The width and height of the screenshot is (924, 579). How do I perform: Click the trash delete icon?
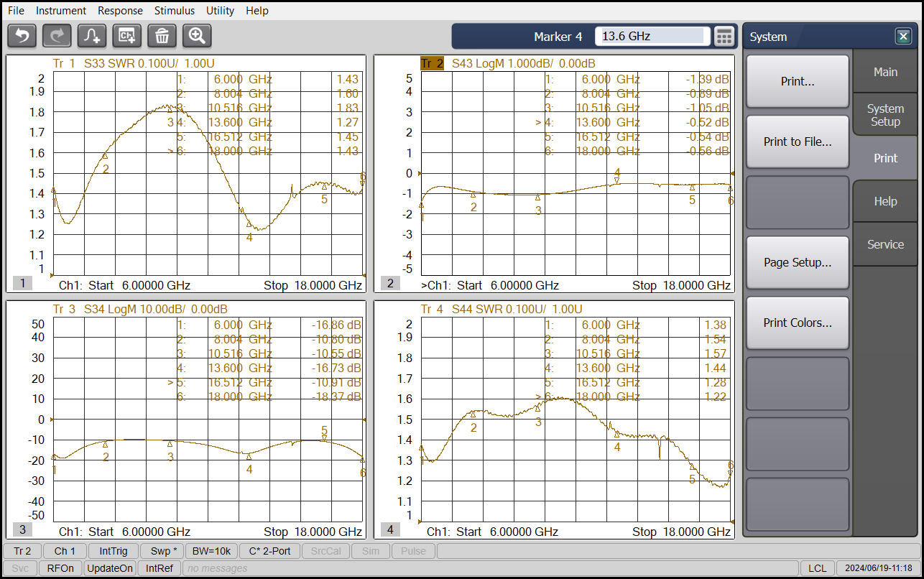click(162, 35)
